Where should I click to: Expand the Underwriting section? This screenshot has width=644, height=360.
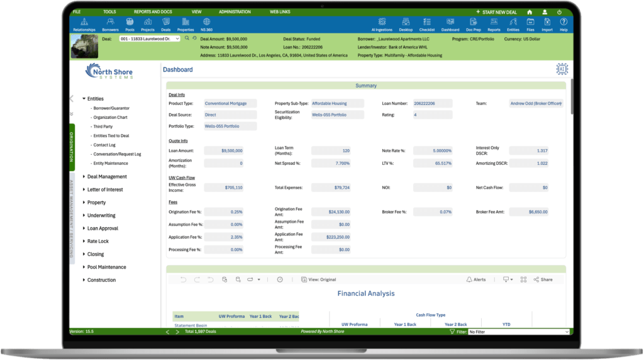tap(84, 215)
